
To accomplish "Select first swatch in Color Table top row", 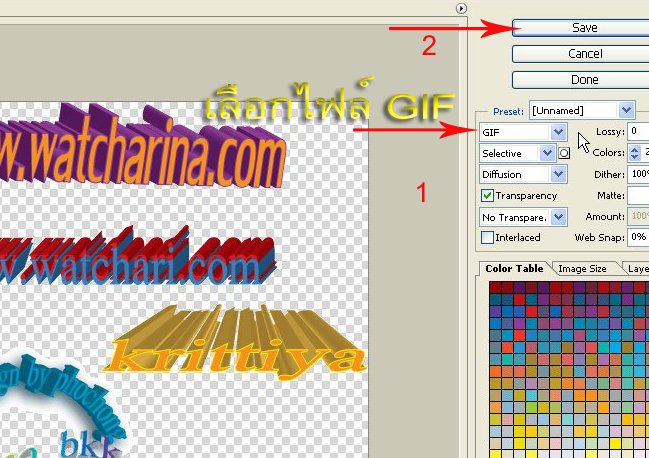I will coord(495,287).
